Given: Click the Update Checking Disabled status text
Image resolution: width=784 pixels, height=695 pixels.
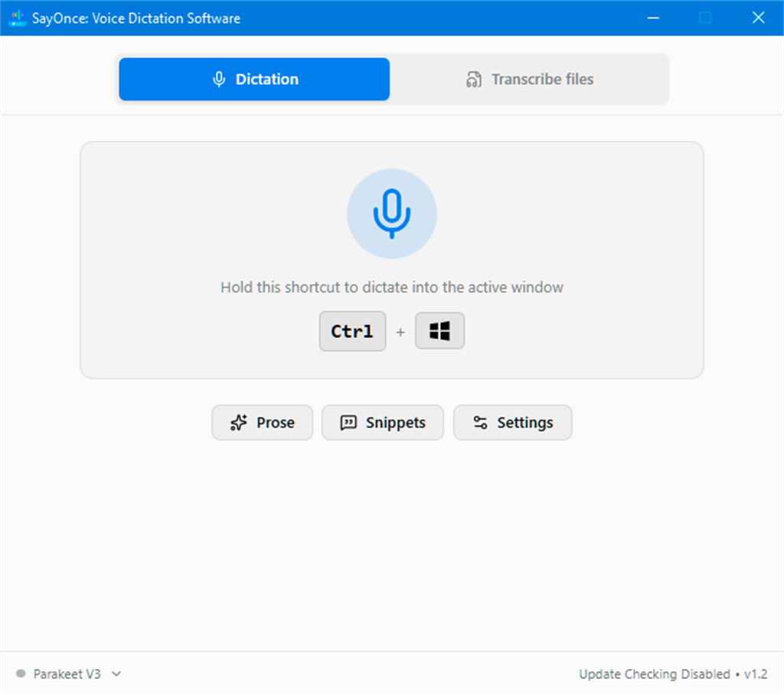Looking at the screenshot, I should tap(654, 674).
